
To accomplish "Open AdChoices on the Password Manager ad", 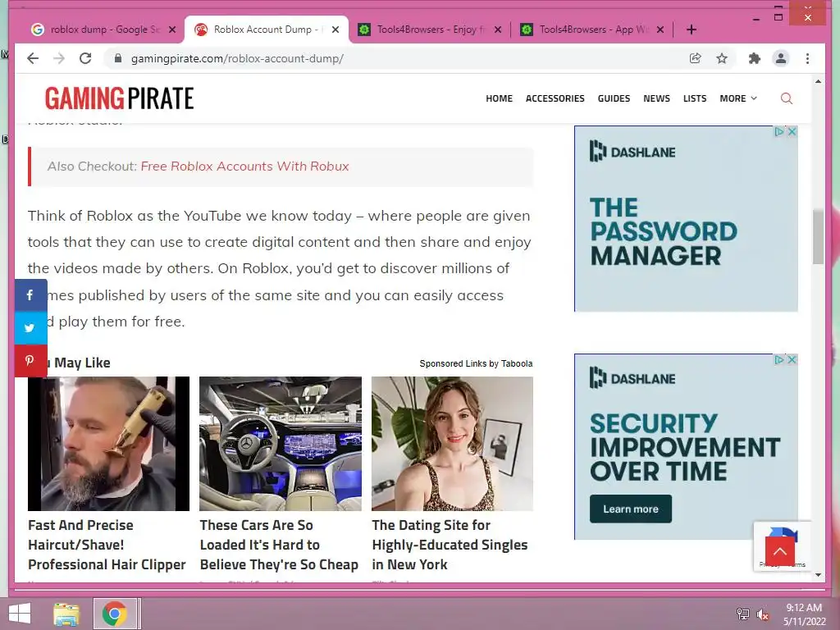I will (x=779, y=132).
